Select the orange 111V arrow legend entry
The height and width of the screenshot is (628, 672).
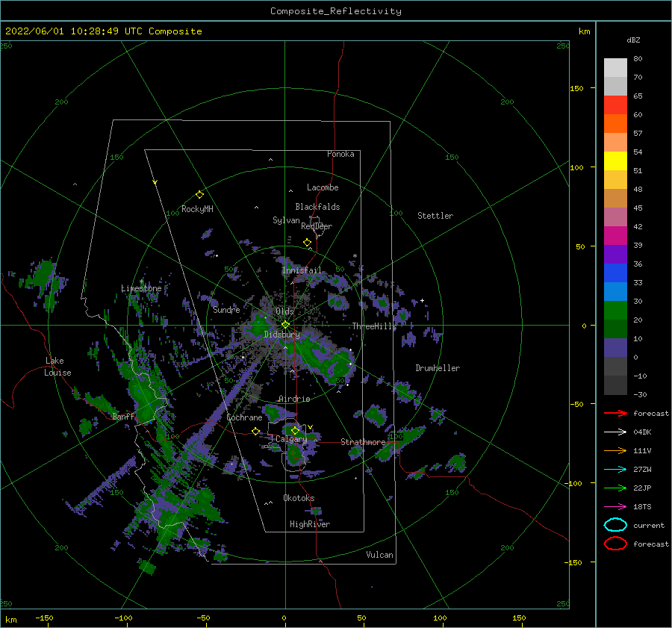615,450
